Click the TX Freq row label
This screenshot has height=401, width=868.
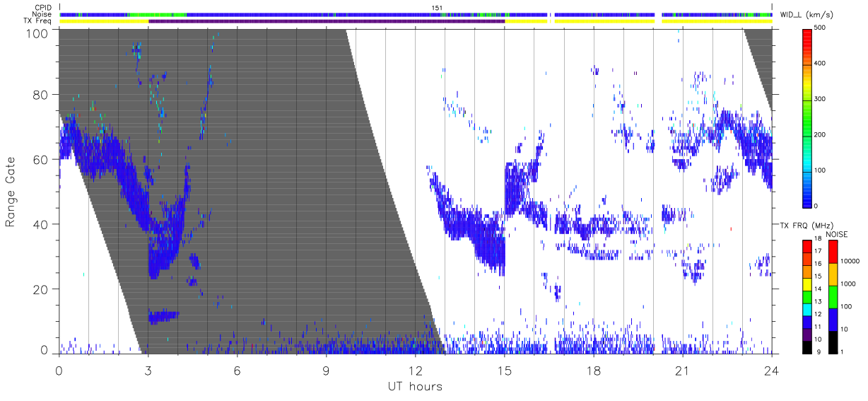click(x=39, y=21)
